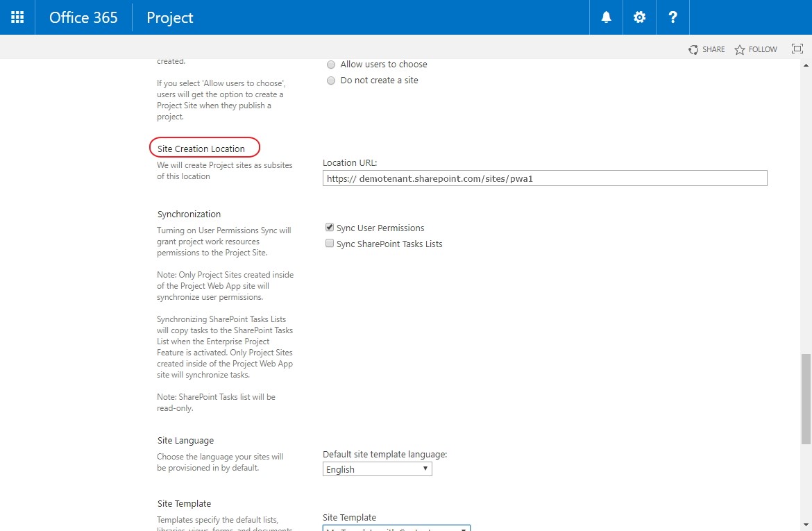Open the settings gear menu
The width and height of the screenshot is (812, 531).
coord(639,17)
